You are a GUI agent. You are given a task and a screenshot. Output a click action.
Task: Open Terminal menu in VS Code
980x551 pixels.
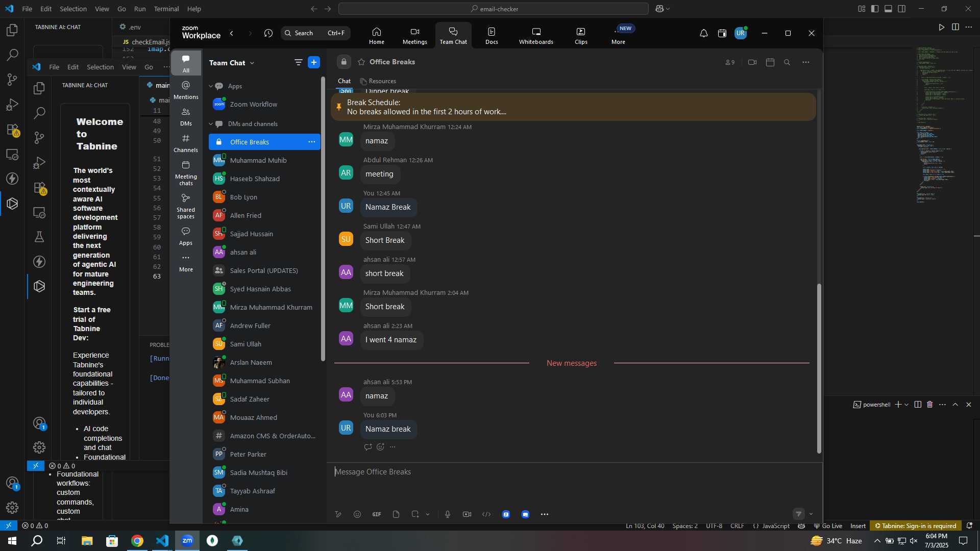(166, 9)
